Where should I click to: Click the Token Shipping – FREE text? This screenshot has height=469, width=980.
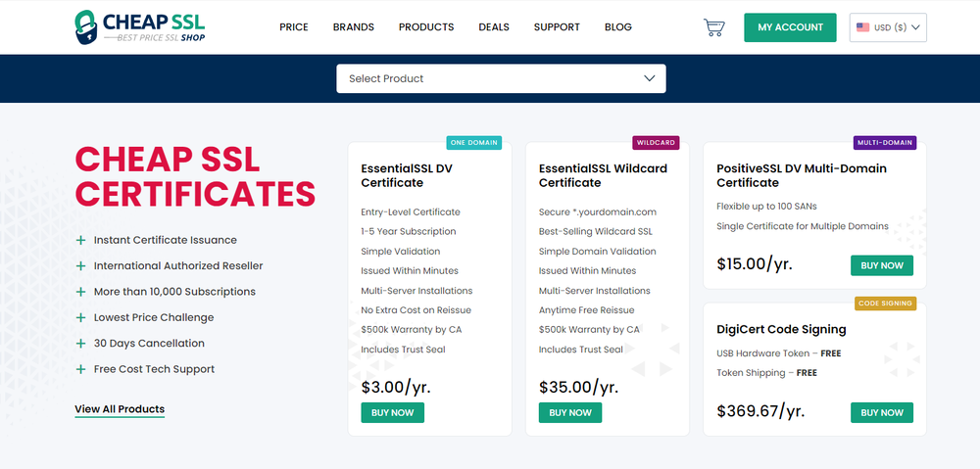(766, 373)
